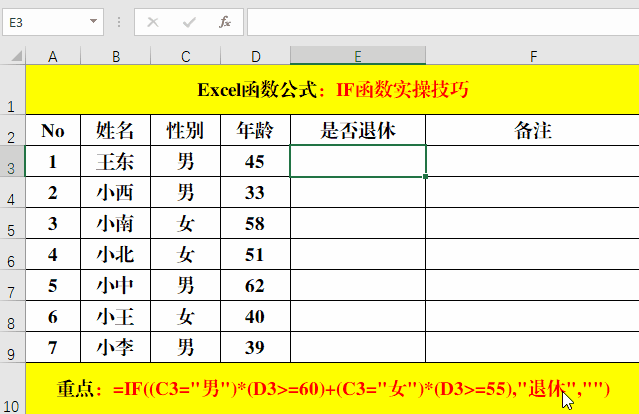Select column B header
The image size is (639, 414).
(x=116, y=56)
